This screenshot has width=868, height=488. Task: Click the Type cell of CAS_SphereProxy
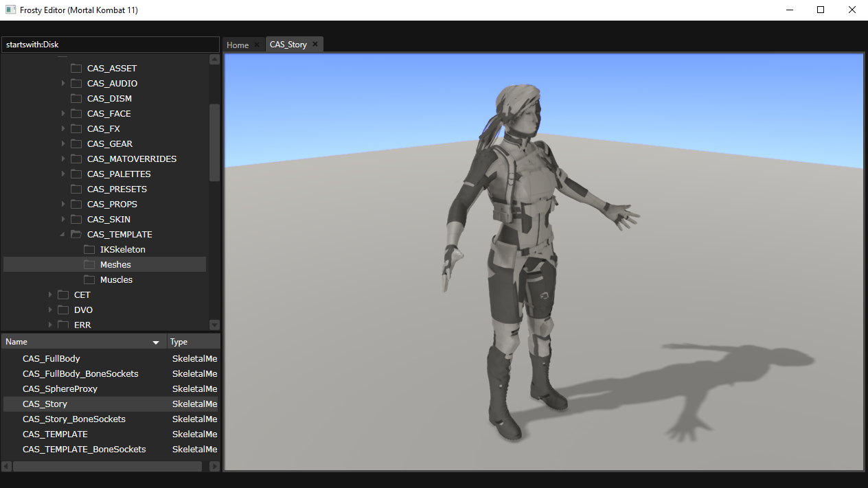coord(194,389)
